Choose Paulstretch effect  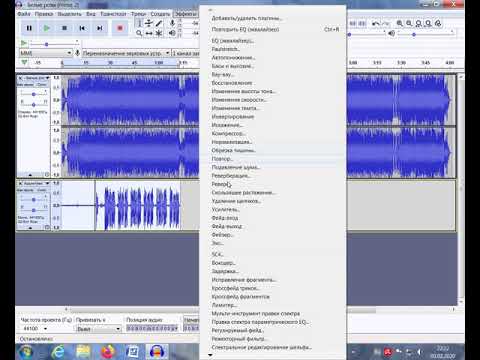tap(273, 49)
